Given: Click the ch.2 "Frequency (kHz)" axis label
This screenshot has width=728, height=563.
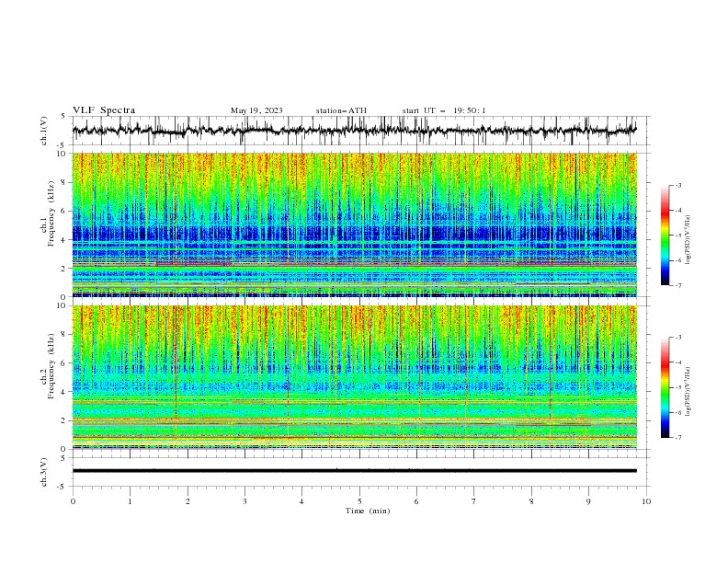Looking at the screenshot, I should (51, 366).
